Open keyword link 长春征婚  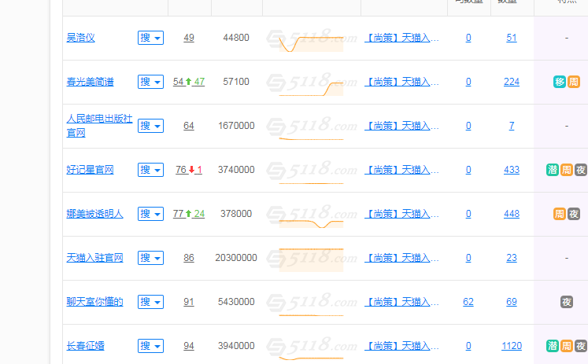tap(86, 346)
